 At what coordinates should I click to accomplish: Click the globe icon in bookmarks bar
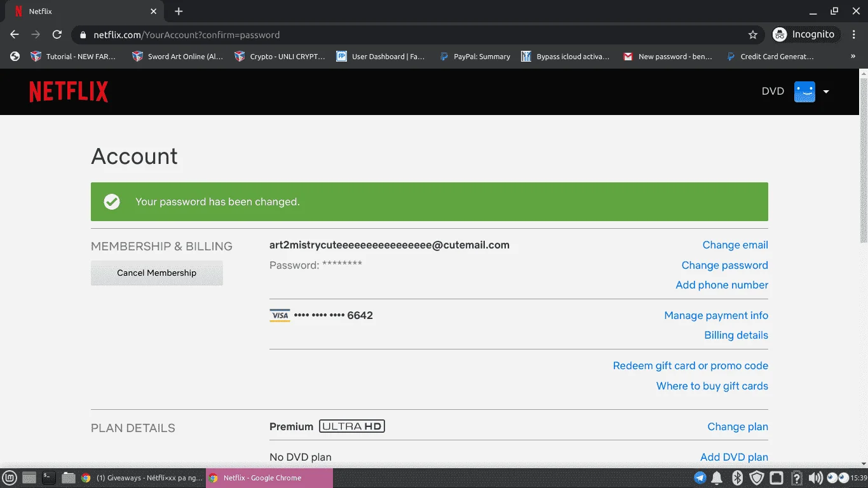tap(15, 57)
